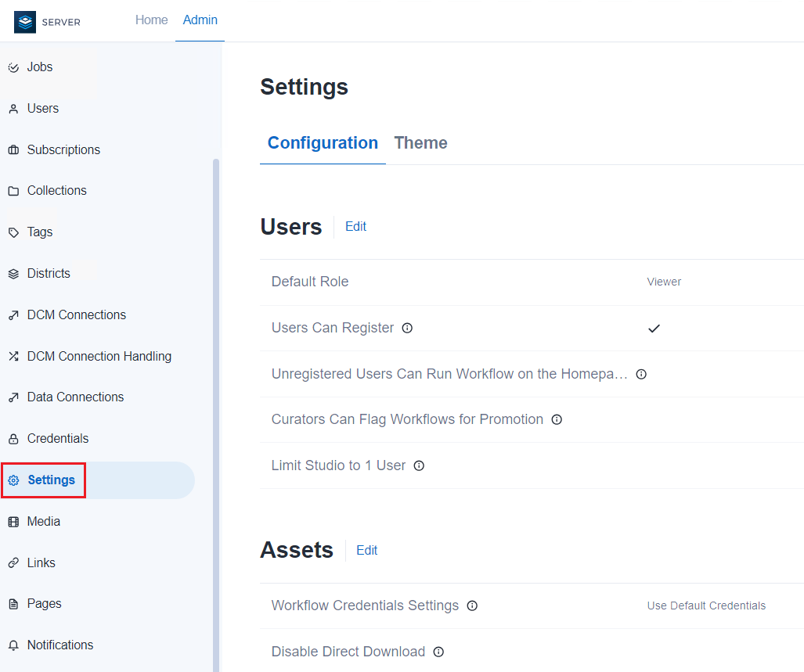
Task: Click the Tags label icon
Action: 13,232
